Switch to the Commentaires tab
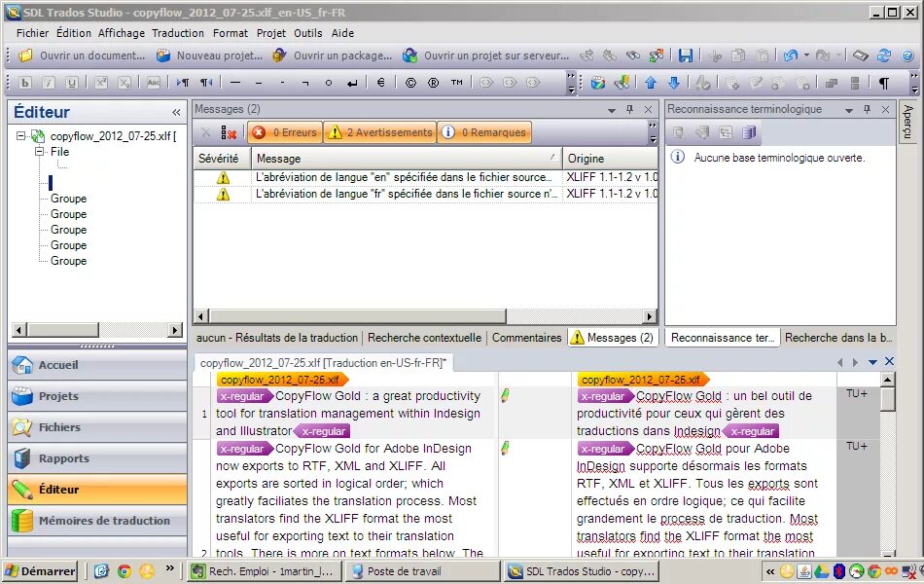This screenshot has width=924, height=584. coord(527,338)
